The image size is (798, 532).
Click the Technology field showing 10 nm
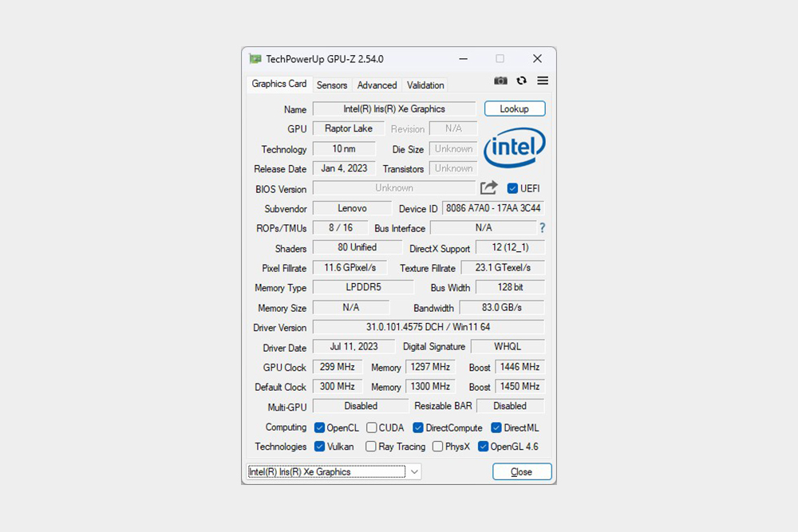(x=344, y=149)
